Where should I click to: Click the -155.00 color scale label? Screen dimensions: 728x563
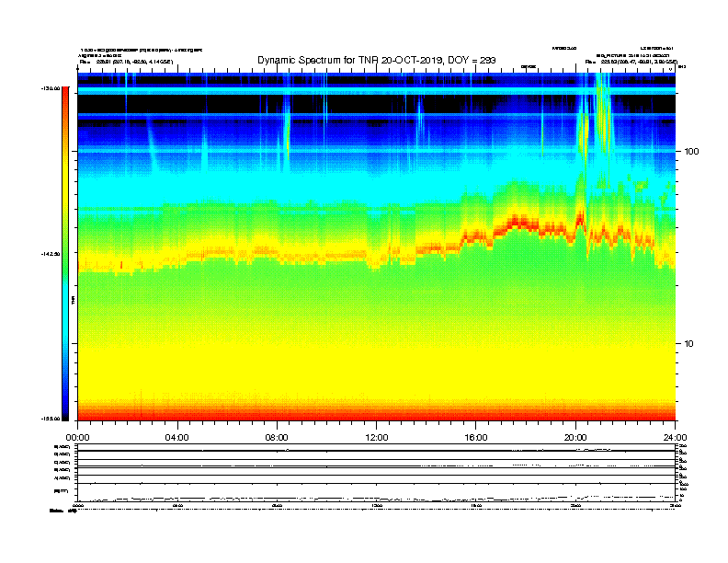tap(51, 419)
